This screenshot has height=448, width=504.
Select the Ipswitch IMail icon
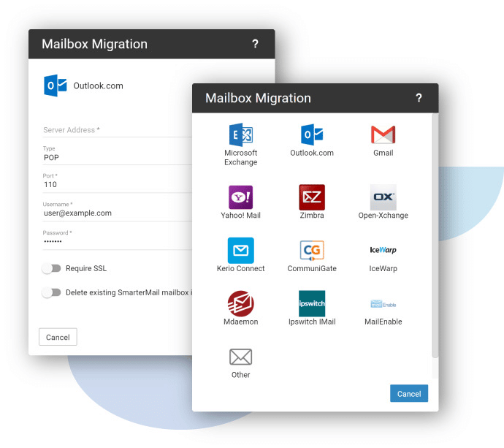[x=312, y=303]
